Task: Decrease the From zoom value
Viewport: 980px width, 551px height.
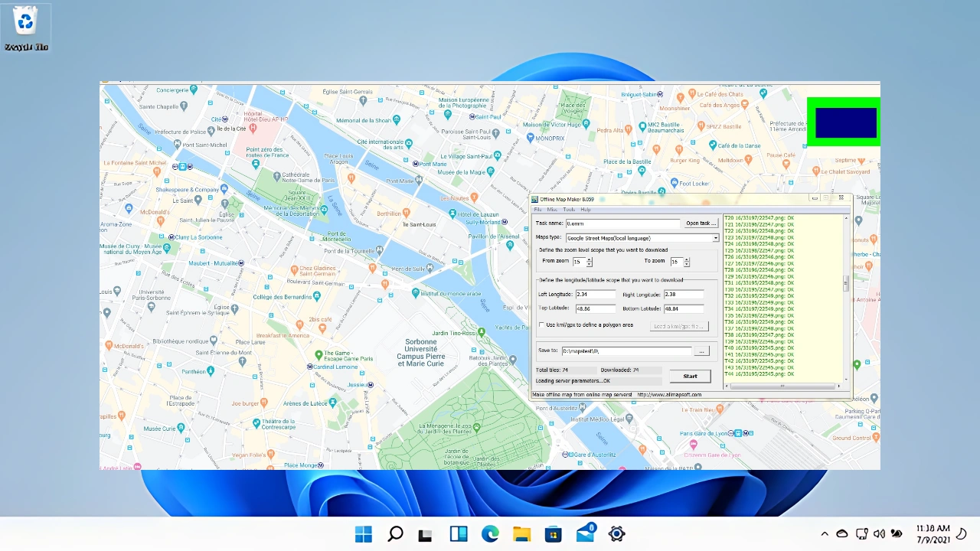Action: tap(590, 265)
